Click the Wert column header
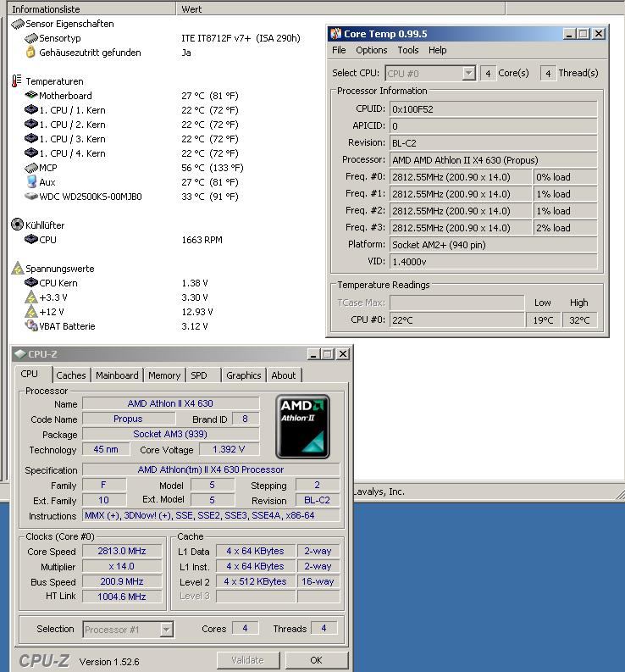Image resolution: width=625 pixels, height=672 pixels. 340,8
